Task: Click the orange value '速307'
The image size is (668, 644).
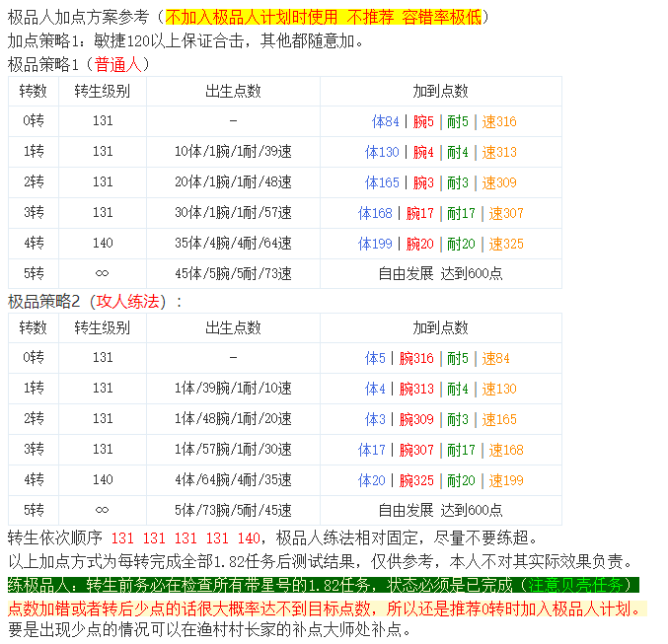Action: [x=505, y=213]
